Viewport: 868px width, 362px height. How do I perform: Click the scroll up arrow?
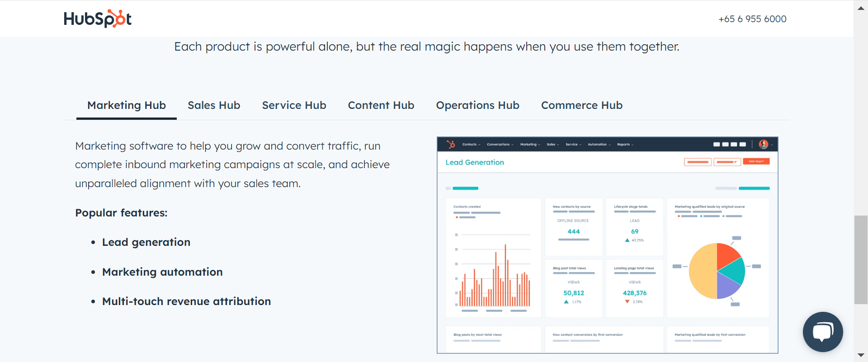(861, 8)
